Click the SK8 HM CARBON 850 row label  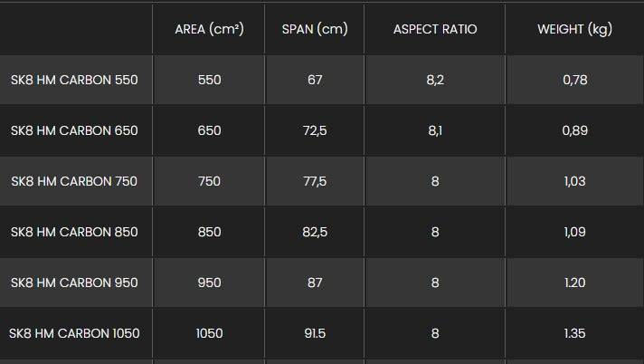[x=75, y=232]
